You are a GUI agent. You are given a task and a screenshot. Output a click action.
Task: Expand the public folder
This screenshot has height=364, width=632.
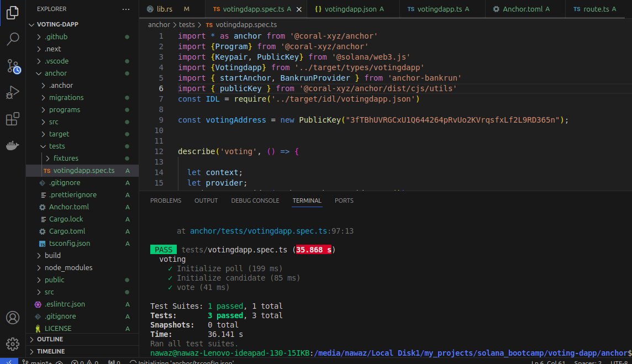(39, 279)
